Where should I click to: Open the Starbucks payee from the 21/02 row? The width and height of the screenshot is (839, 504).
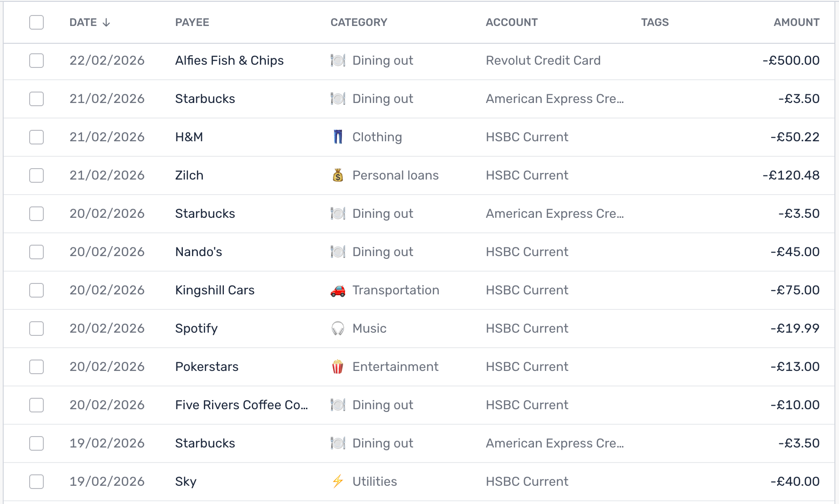pyautogui.click(x=205, y=98)
